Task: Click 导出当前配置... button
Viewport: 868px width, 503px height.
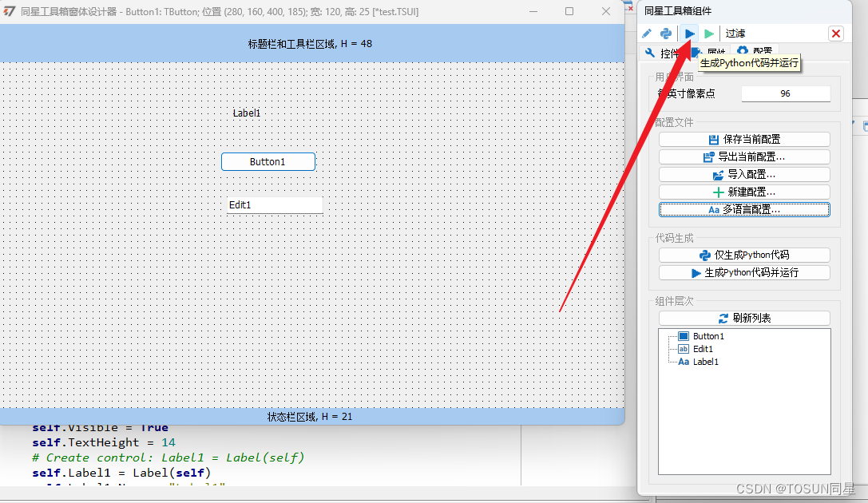Action: (x=744, y=157)
